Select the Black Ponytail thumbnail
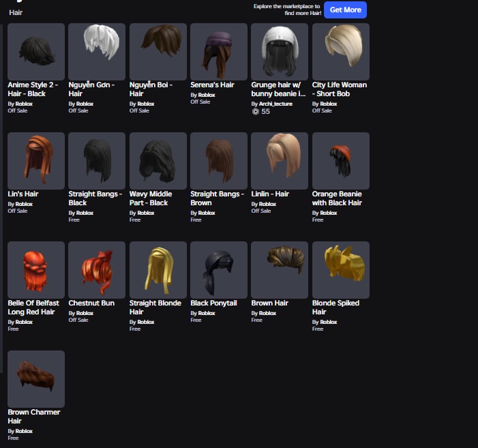The width and height of the screenshot is (478, 448). (x=219, y=270)
